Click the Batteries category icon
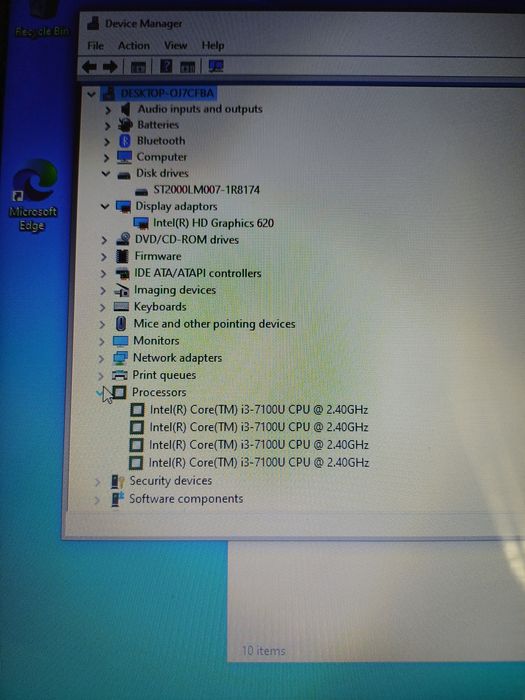The height and width of the screenshot is (700, 525). coord(125,125)
